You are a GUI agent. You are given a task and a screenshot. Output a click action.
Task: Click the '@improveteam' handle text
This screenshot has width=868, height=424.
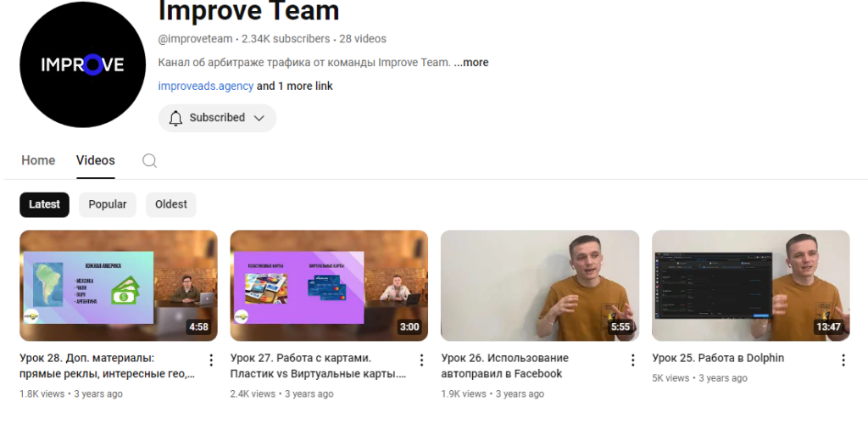[196, 39]
